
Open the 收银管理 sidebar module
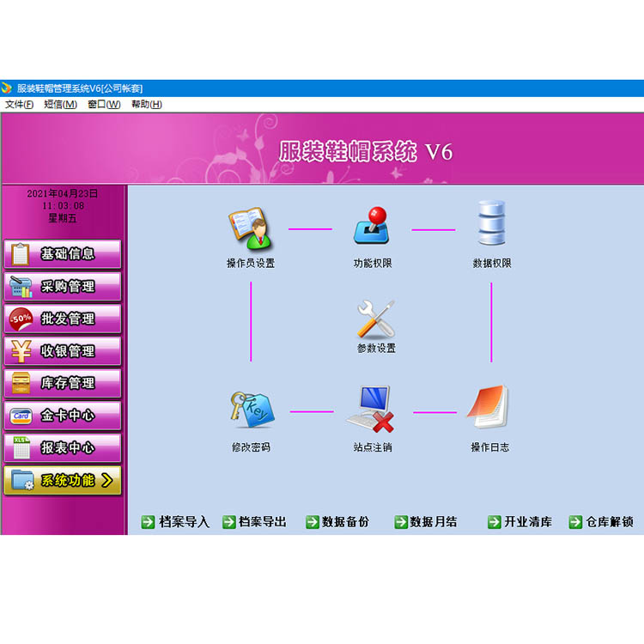click(x=63, y=350)
